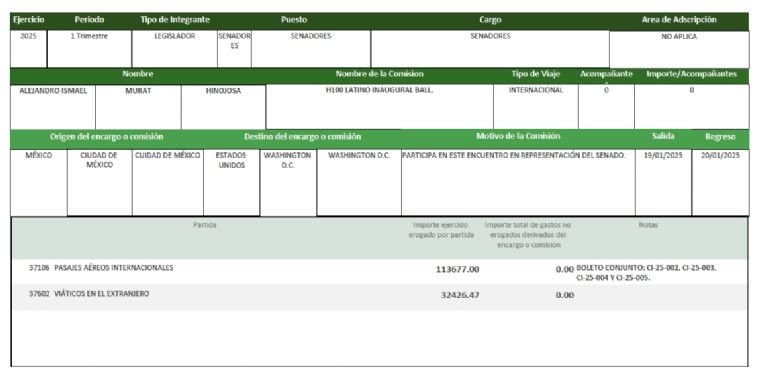Select the MURAT surname cell
This screenshot has height=372, width=768.
[138, 107]
